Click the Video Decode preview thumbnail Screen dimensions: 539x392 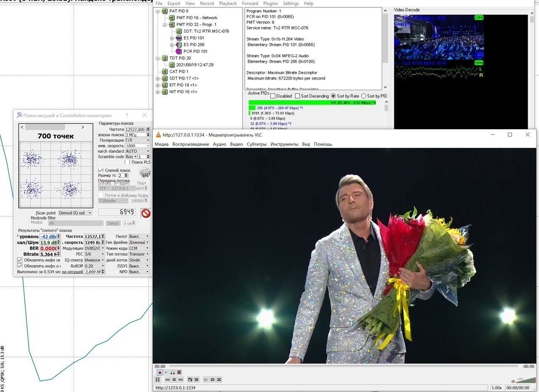tap(439, 38)
